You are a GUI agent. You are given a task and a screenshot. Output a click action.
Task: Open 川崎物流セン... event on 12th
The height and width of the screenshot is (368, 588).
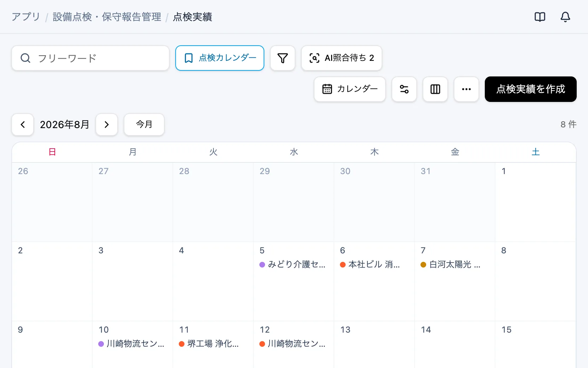(x=293, y=344)
